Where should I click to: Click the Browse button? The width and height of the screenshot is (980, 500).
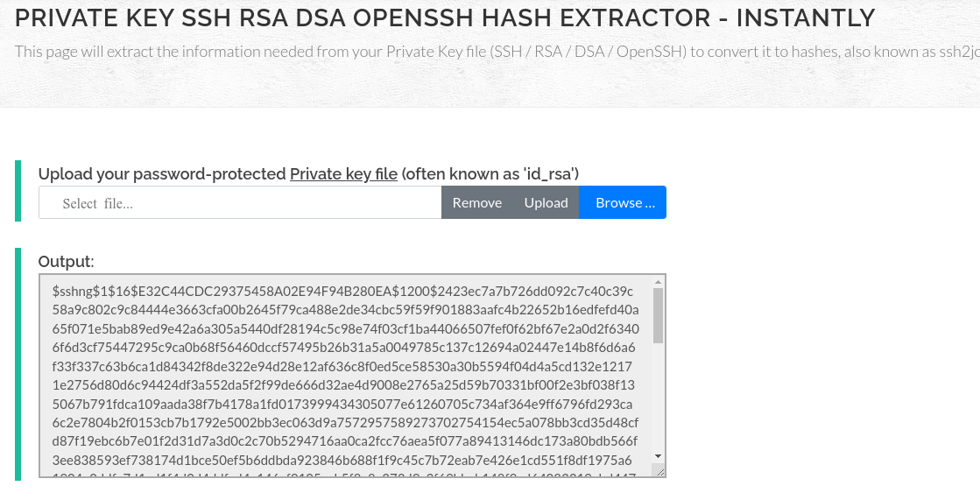pos(623,202)
